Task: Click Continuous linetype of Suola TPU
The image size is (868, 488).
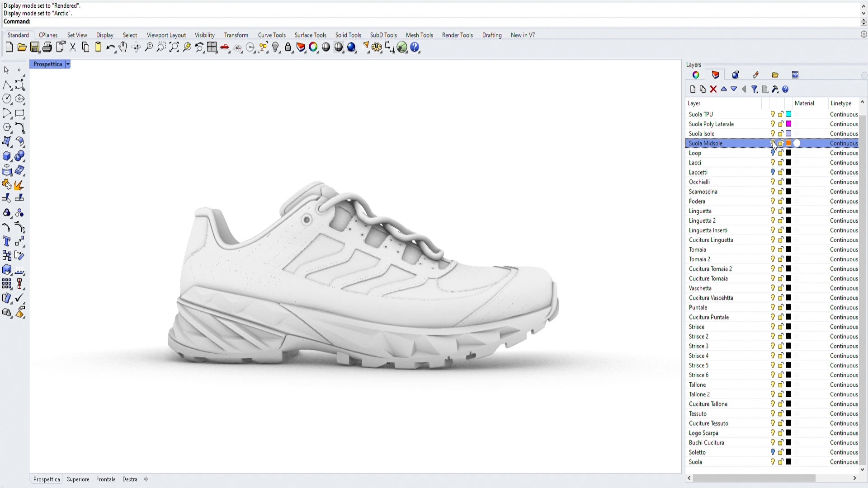Action: click(x=844, y=114)
